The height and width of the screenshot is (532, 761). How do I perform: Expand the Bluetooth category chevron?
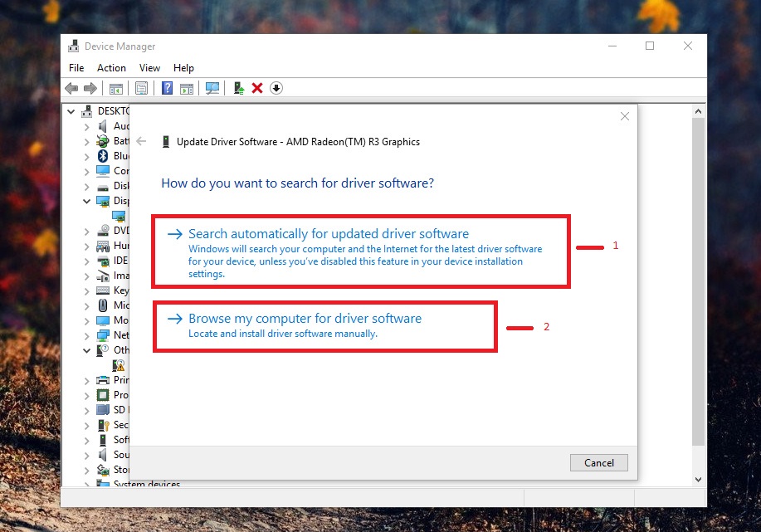(x=87, y=156)
